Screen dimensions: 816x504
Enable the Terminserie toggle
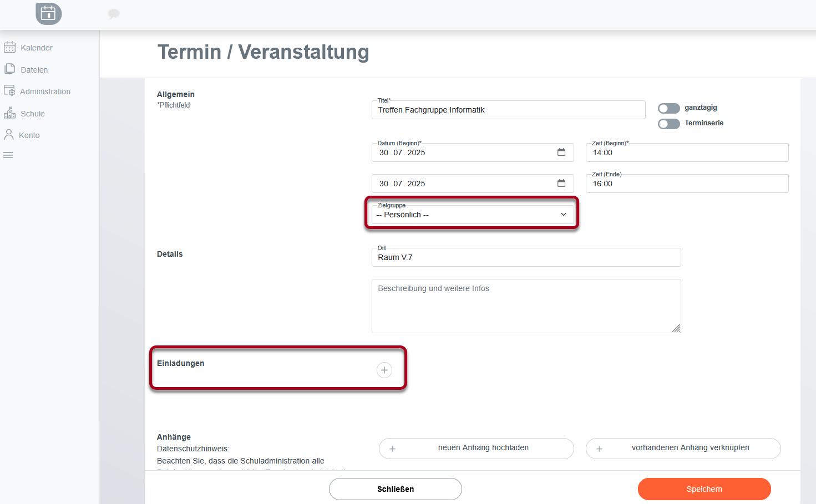[x=668, y=123]
